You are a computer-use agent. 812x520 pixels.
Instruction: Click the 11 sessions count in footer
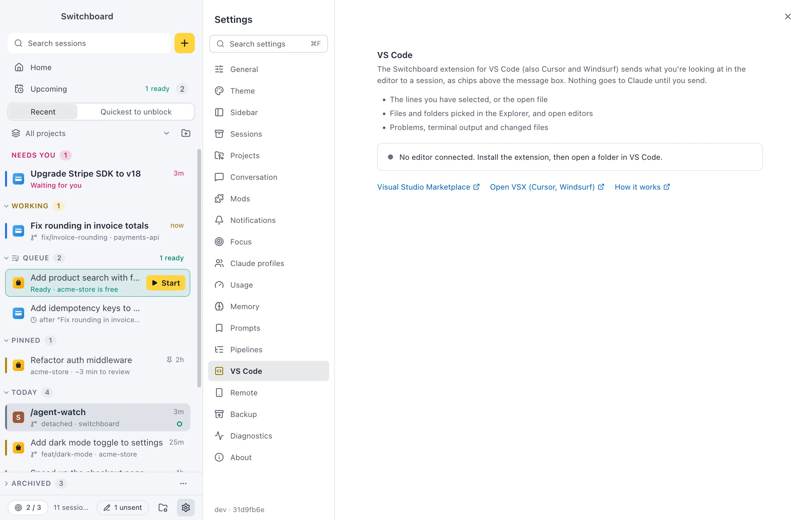[x=71, y=508]
